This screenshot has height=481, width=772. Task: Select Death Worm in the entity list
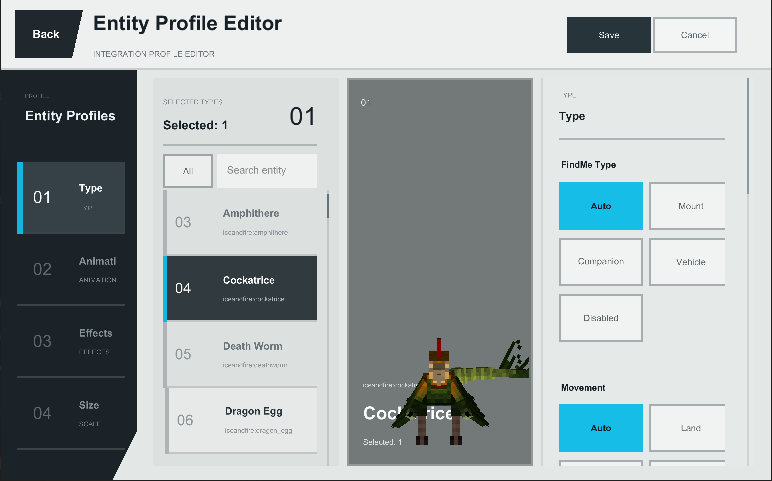tap(240, 354)
